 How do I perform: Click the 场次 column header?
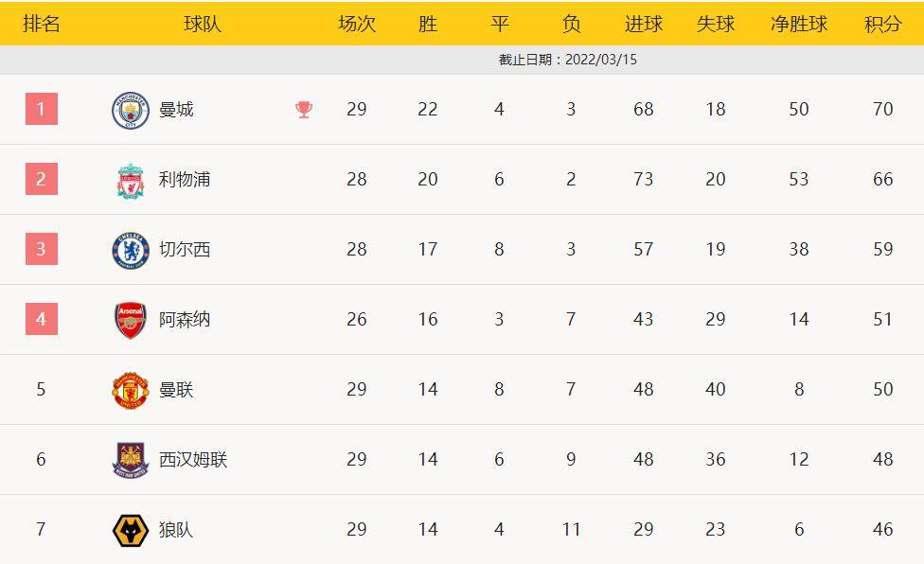tap(356, 25)
